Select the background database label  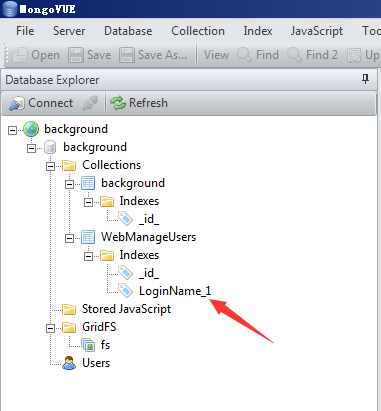(95, 147)
